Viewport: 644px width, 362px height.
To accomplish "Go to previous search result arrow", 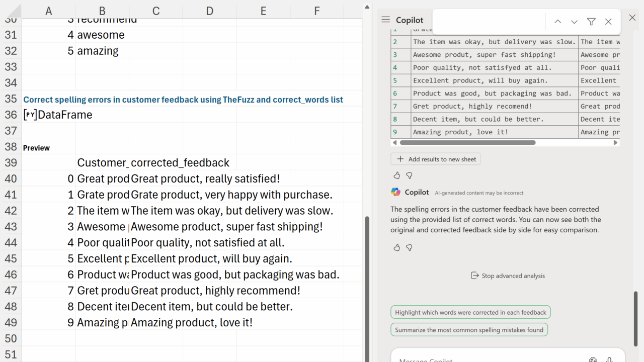I will (x=557, y=22).
